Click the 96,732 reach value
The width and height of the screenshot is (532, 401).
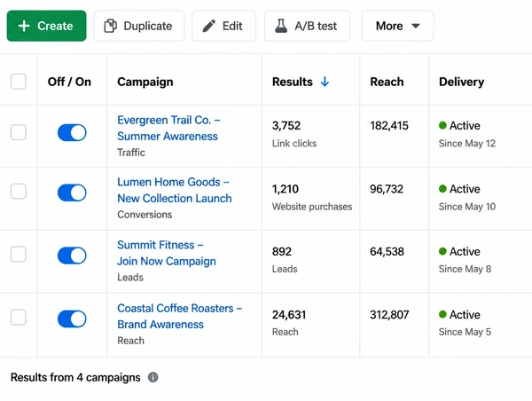[387, 189]
